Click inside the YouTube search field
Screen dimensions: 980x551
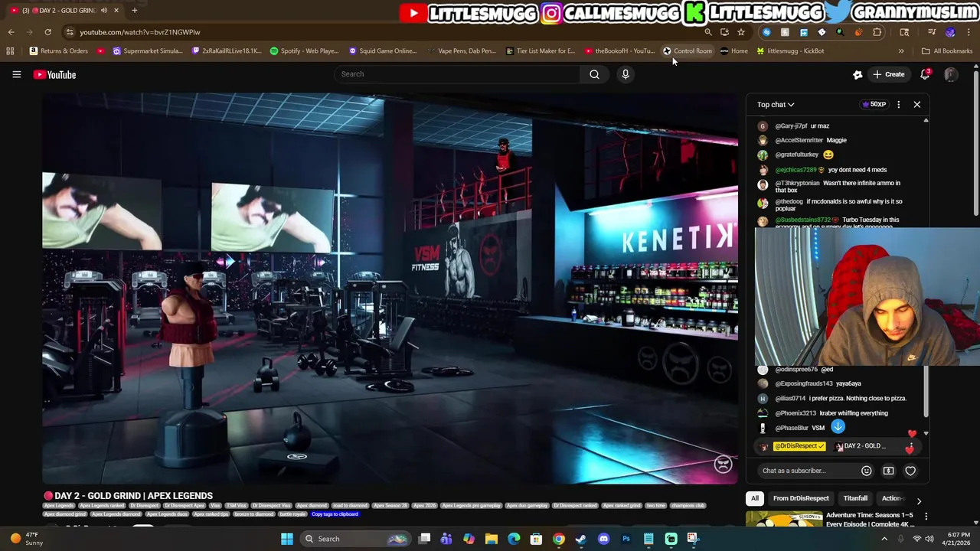pyautogui.click(x=456, y=74)
